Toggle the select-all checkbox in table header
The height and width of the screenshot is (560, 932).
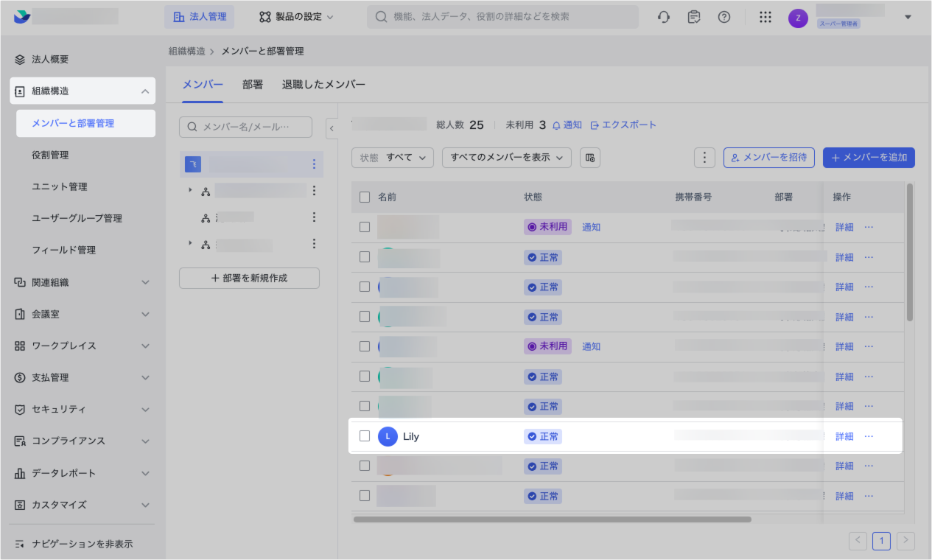(365, 197)
